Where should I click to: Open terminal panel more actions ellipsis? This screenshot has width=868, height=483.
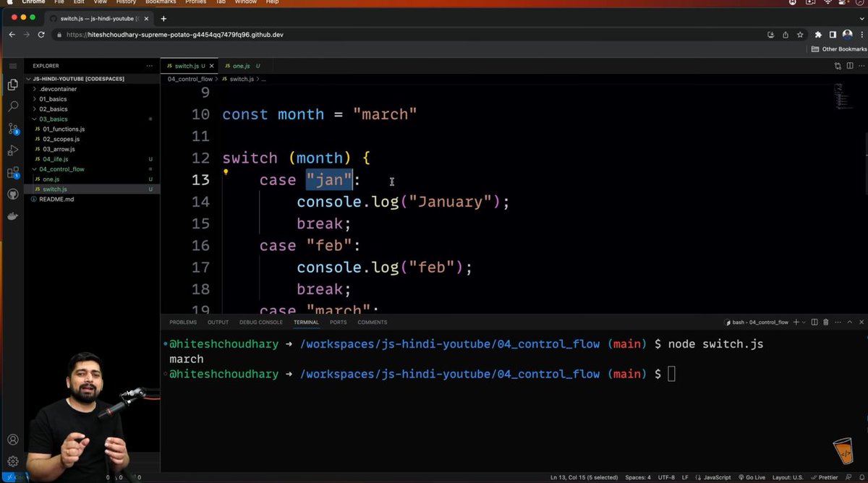click(x=836, y=322)
